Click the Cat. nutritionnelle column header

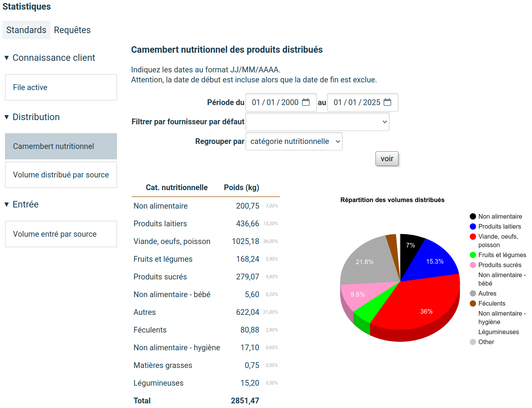point(177,187)
